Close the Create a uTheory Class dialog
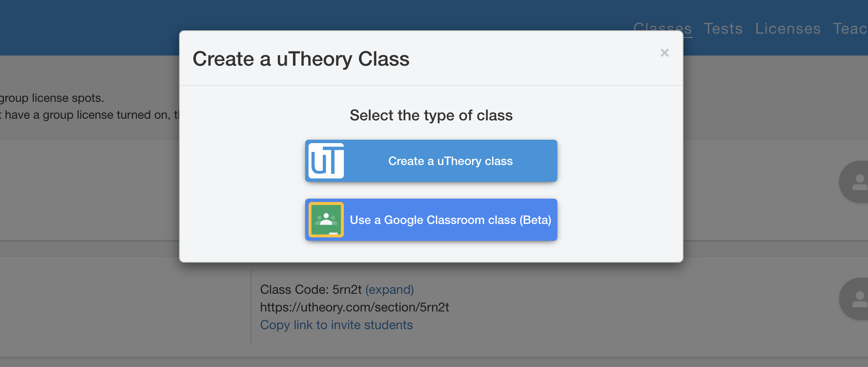Screen dimensions: 868x367 click(x=664, y=53)
